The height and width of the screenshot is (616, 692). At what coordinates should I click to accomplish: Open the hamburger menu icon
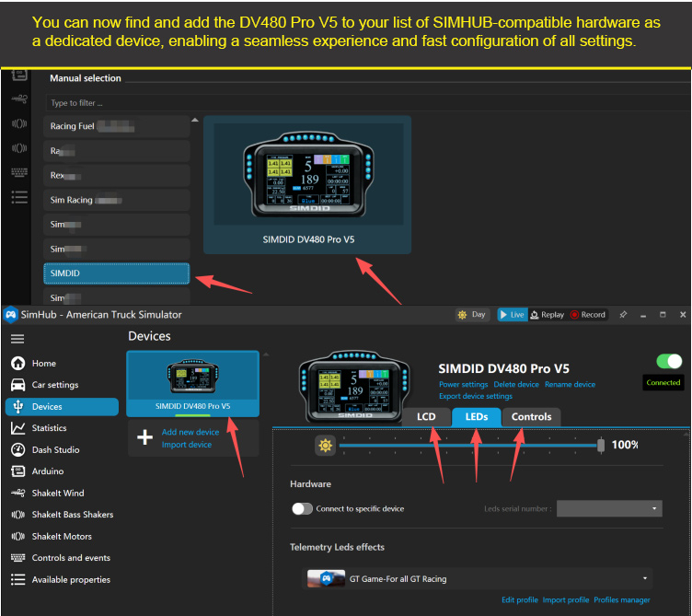tap(17, 339)
